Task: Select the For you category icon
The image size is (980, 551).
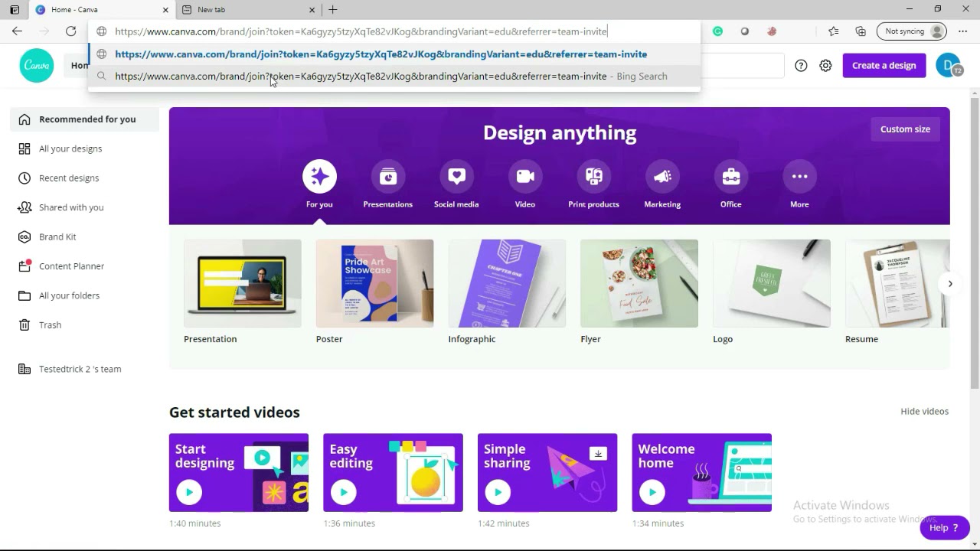Action: click(x=319, y=177)
